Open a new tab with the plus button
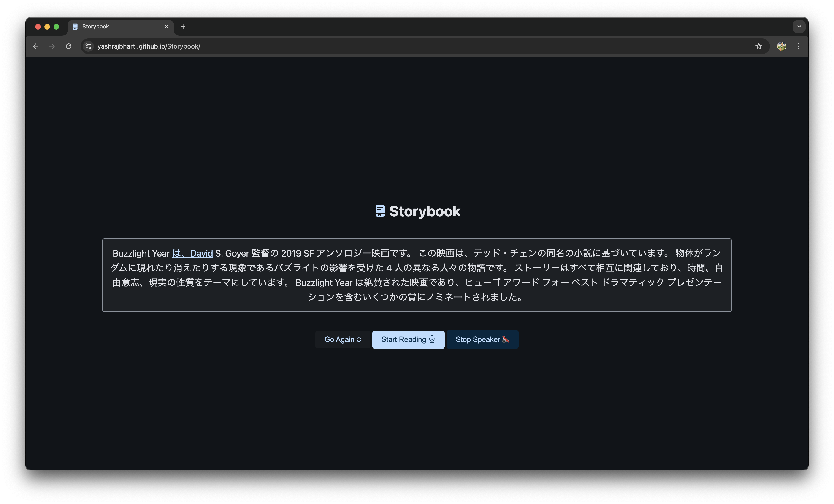834x504 pixels. click(x=183, y=26)
